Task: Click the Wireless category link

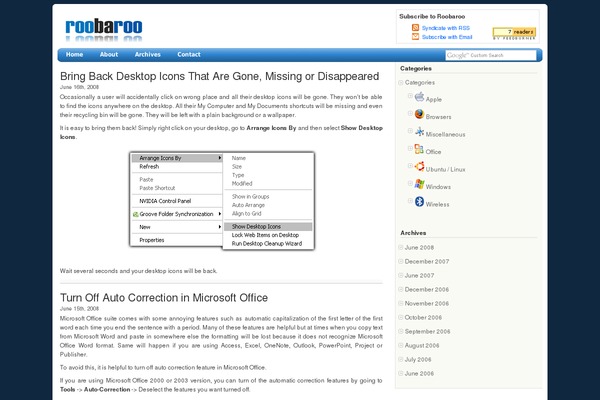Action: (x=437, y=204)
